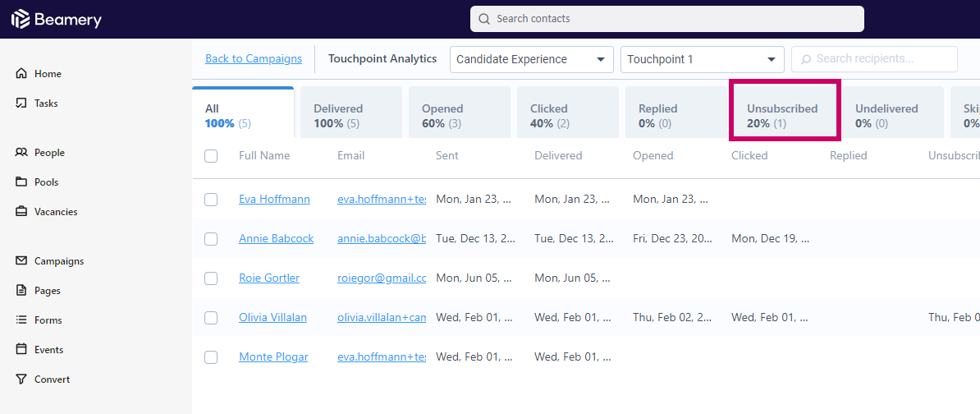Open Roie Gortler's profile link
Screen dimensions: 980x414
click(x=269, y=278)
